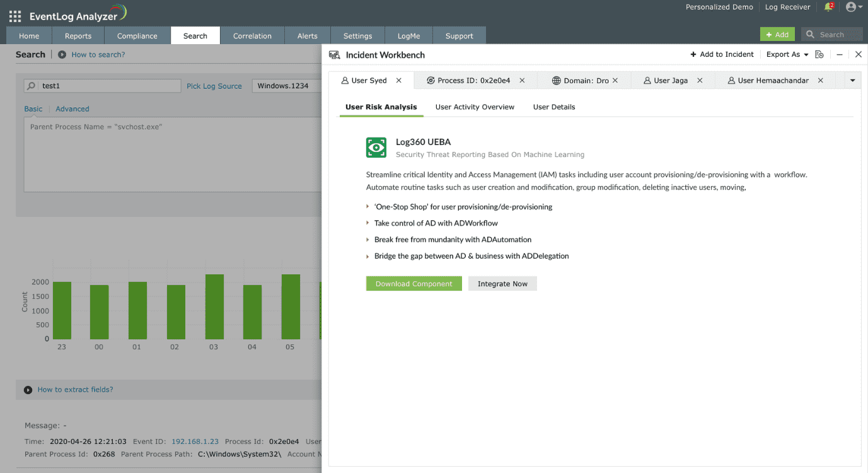Click the play icon beside How to search?
868x473 pixels.
[x=62, y=55]
